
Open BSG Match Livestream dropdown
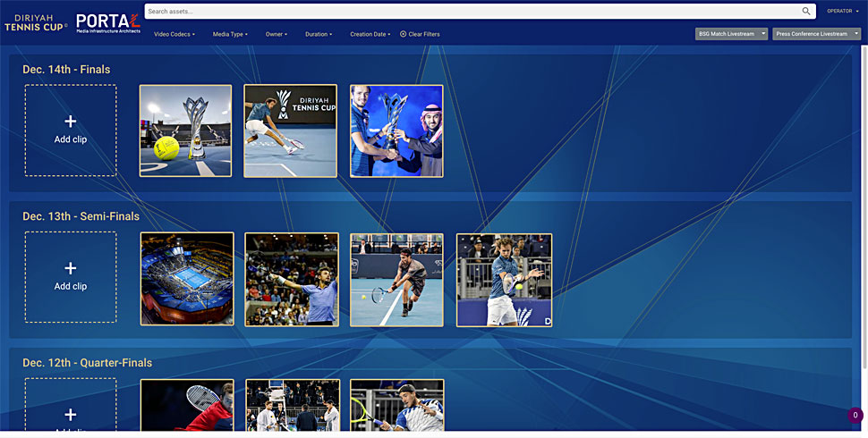pos(731,34)
